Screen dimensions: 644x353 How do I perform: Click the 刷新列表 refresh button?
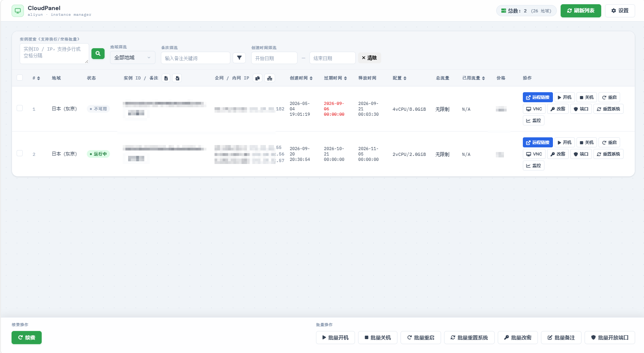pyautogui.click(x=581, y=11)
